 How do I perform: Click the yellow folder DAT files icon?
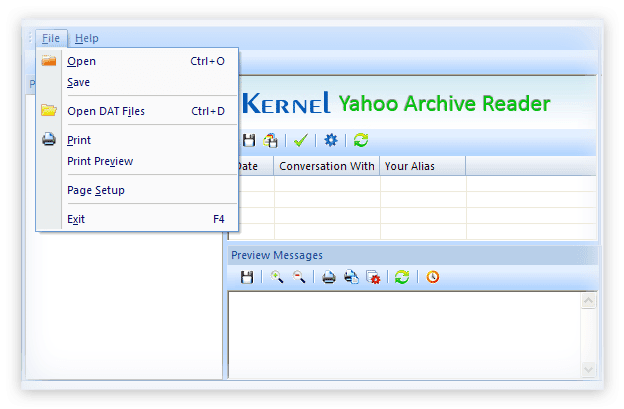point(49,110)
